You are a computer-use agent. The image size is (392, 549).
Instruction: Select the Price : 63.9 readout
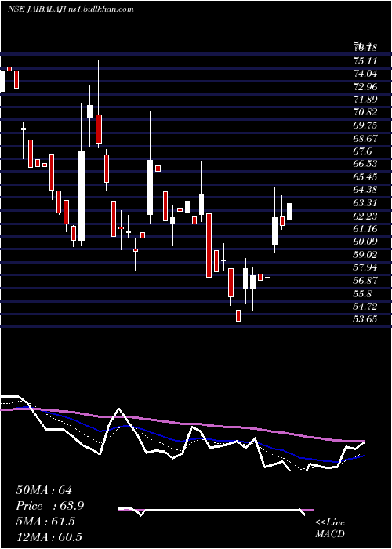(50, 506)
